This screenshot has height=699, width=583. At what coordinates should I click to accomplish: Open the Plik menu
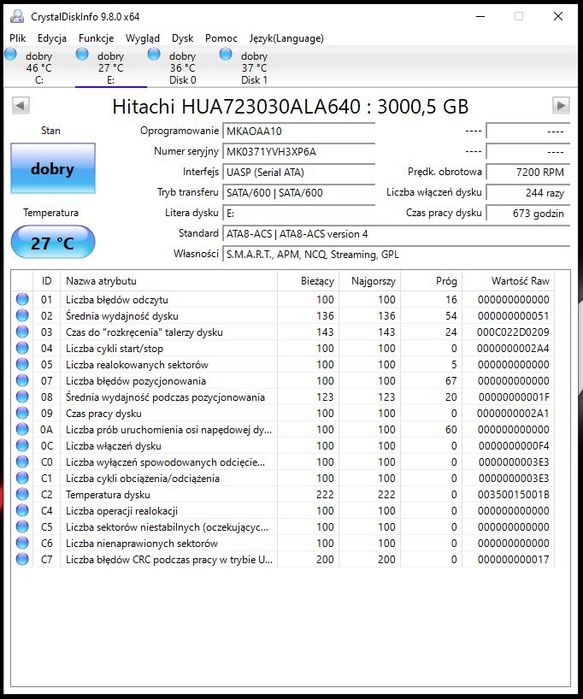pos(17,38)
